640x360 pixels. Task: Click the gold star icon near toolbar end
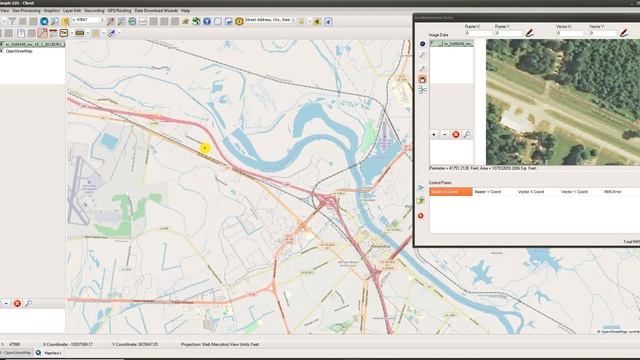pyautogui.click(x=317, y=21)
